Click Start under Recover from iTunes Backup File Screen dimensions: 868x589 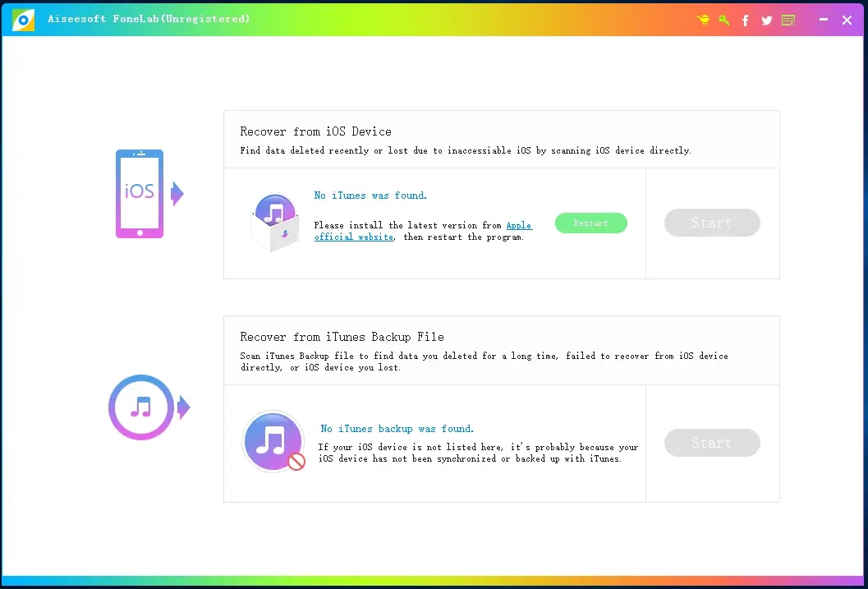712,443
